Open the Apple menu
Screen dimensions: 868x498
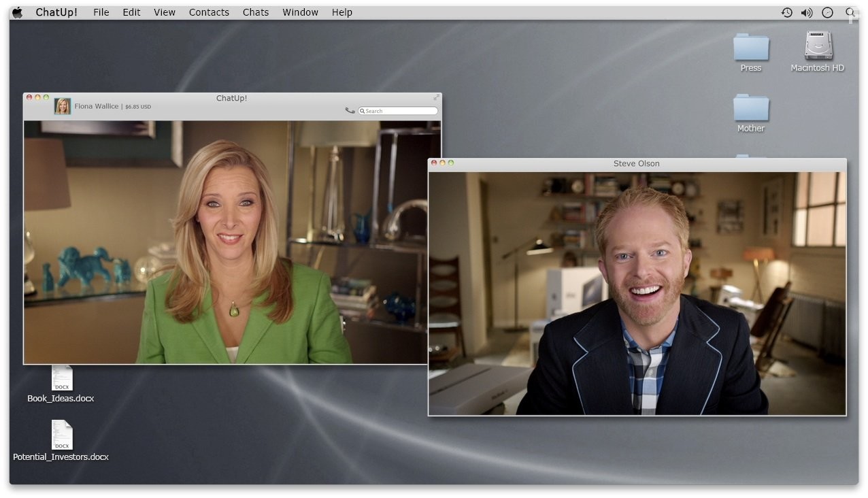coord(16,12)
